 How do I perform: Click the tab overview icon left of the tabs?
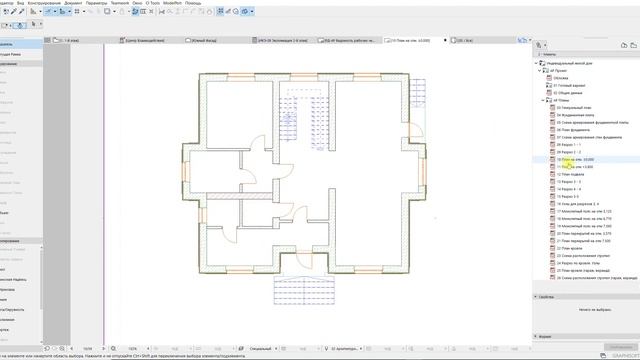(47, 40)
